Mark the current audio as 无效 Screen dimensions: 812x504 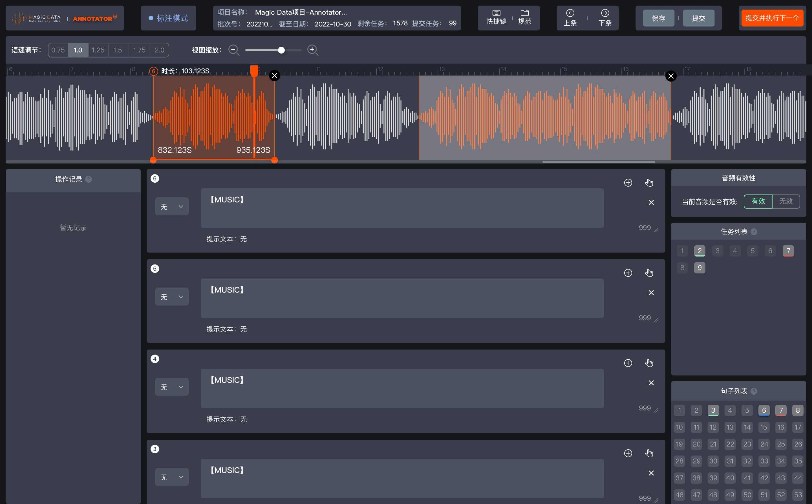[786, 201]
